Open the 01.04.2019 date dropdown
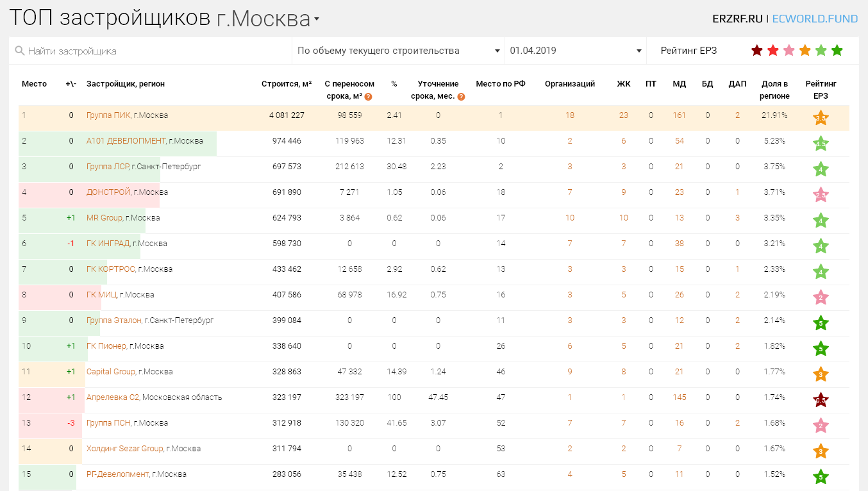Screen dimensions: 868x491 (575, 51)
